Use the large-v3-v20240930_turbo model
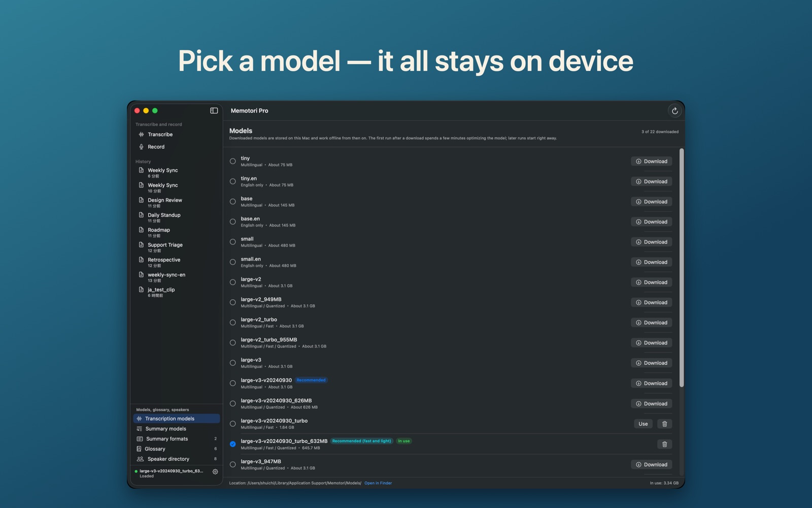Screen dimensions: 812x508 (643, 424)
